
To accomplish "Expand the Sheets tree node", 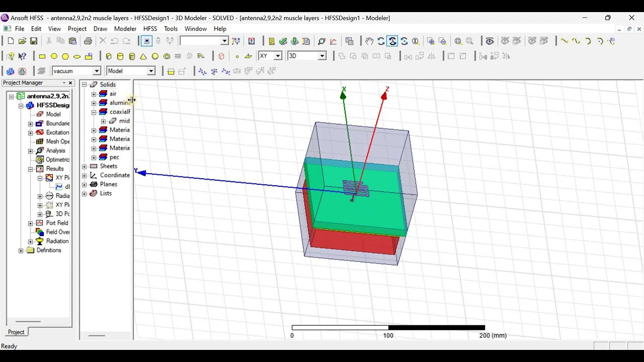I will [x=85, y=166].
